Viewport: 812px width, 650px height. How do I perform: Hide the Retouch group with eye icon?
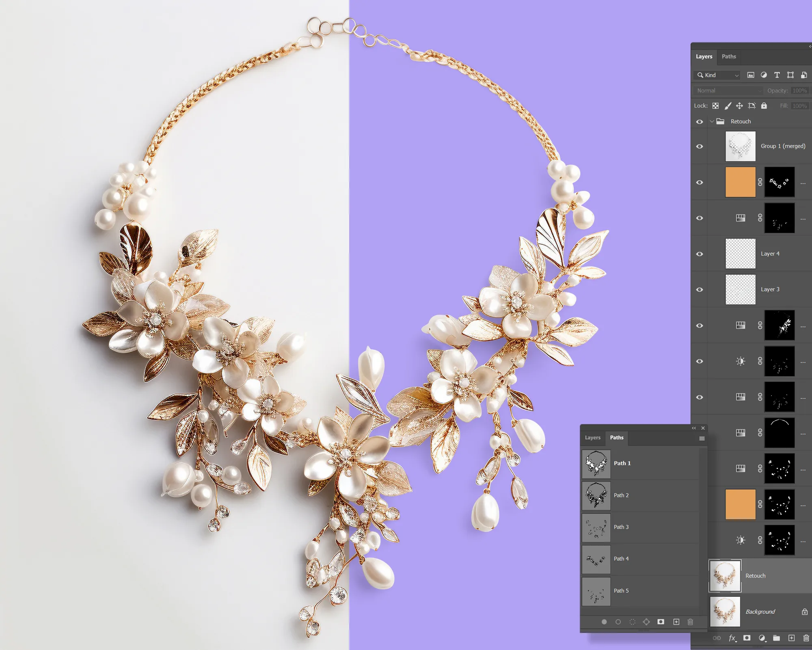(700, 122)
